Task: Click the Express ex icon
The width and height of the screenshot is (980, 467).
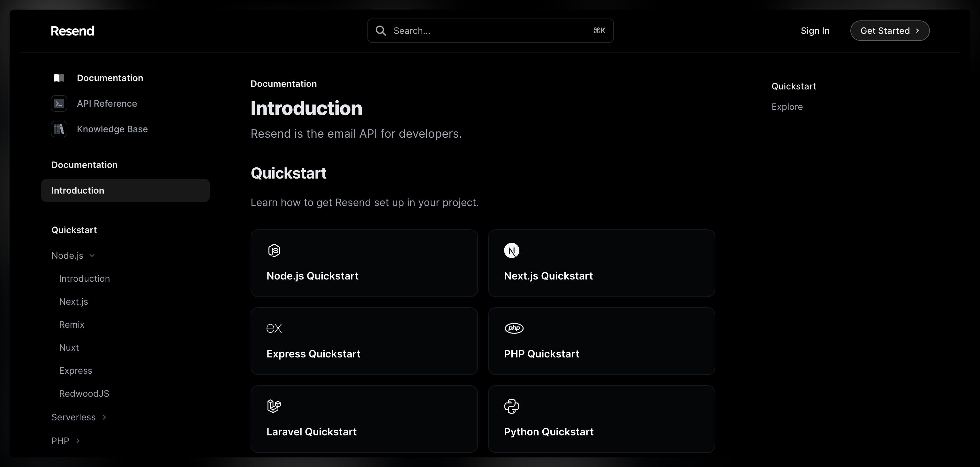Action: [x=274, y=328]
